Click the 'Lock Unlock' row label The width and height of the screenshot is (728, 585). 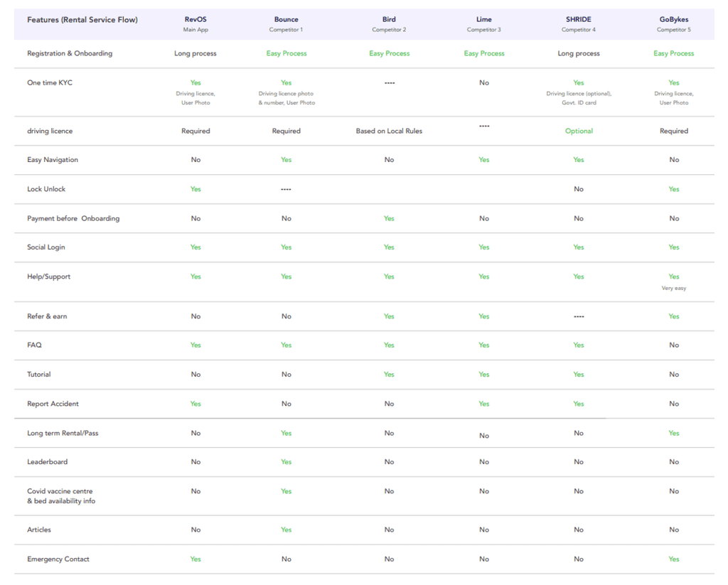(46, 189)
